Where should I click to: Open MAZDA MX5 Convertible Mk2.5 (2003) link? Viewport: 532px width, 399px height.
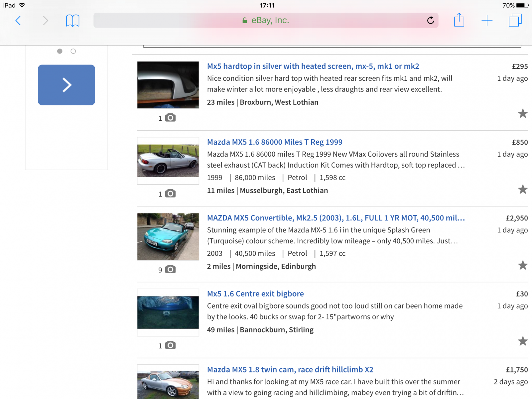pos(336,218)
